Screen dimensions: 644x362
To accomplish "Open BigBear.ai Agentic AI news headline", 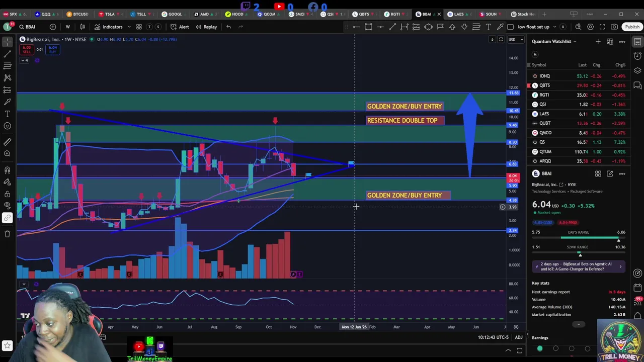I will click(579, 266).
